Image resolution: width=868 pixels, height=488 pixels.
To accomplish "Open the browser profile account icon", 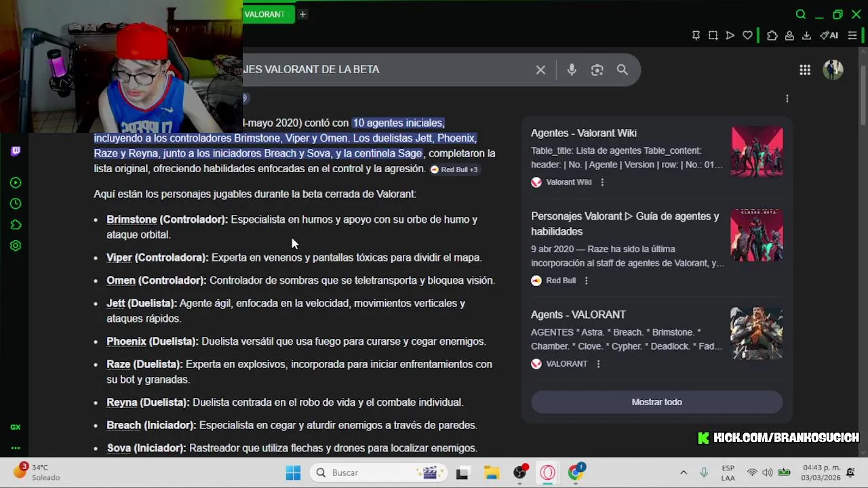I will 789,35.
